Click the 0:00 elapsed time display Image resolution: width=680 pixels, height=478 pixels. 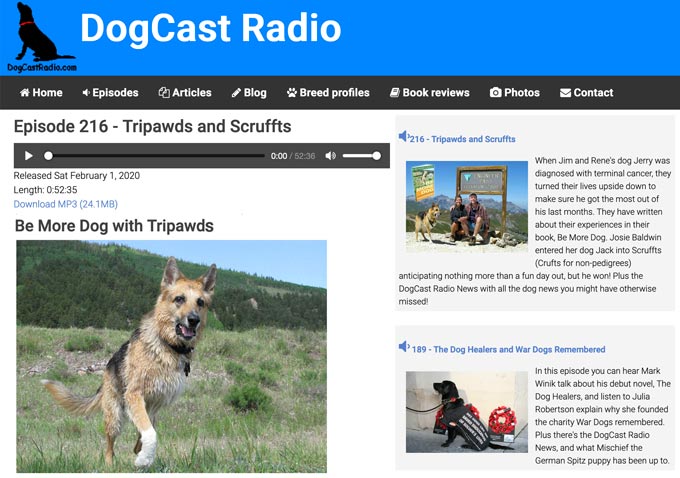coord(279,156)
